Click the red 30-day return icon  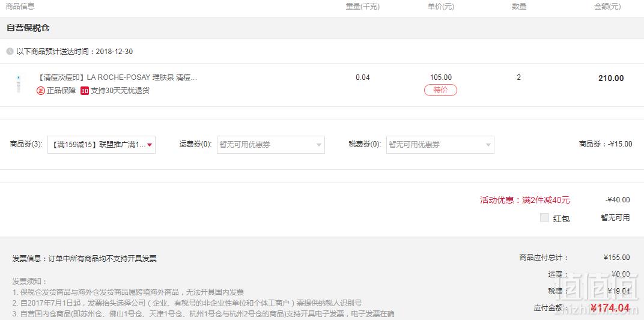pyautogui.click(x=85, y=91)
